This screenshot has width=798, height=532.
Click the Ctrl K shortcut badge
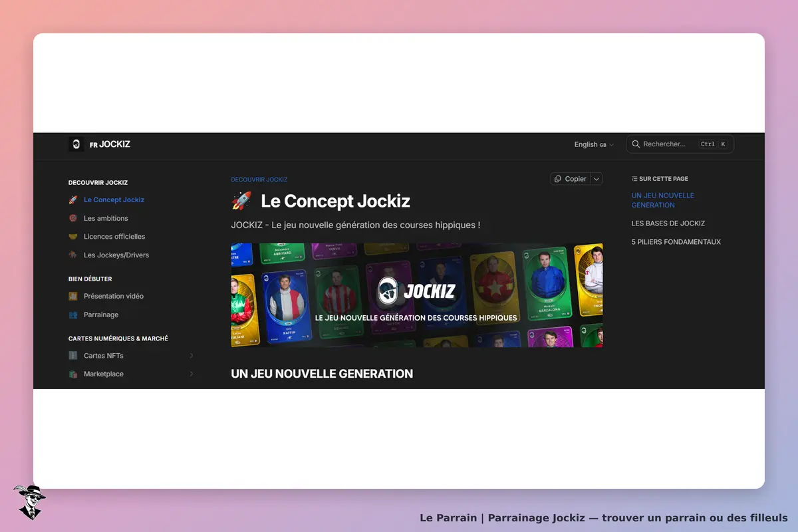714,144
